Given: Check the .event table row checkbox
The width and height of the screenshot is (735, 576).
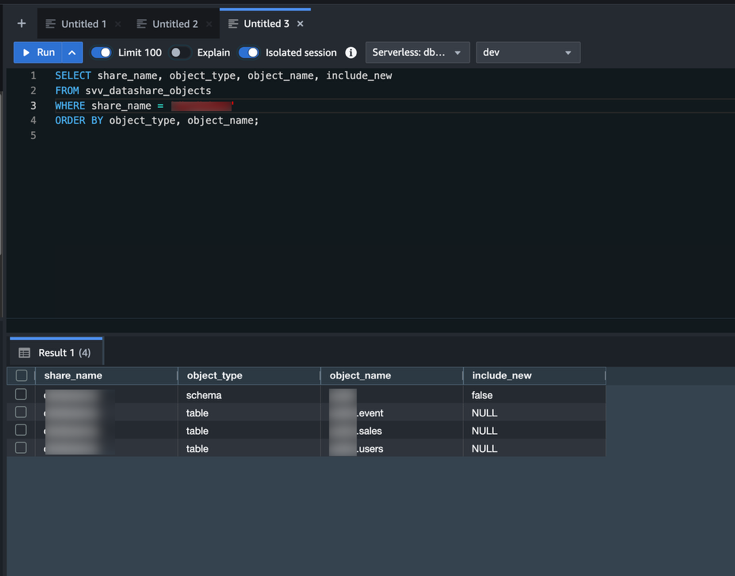Looking at the screenshot, I should (x=21, y=412).
